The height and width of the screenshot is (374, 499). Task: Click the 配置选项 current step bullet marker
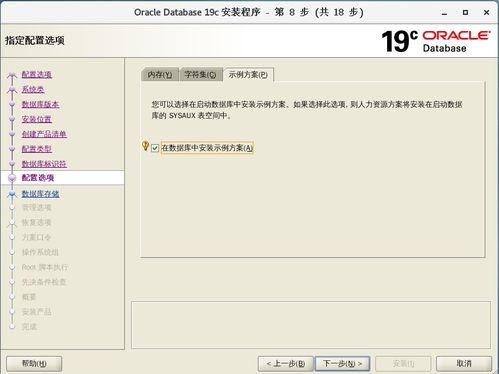(12, 178)
